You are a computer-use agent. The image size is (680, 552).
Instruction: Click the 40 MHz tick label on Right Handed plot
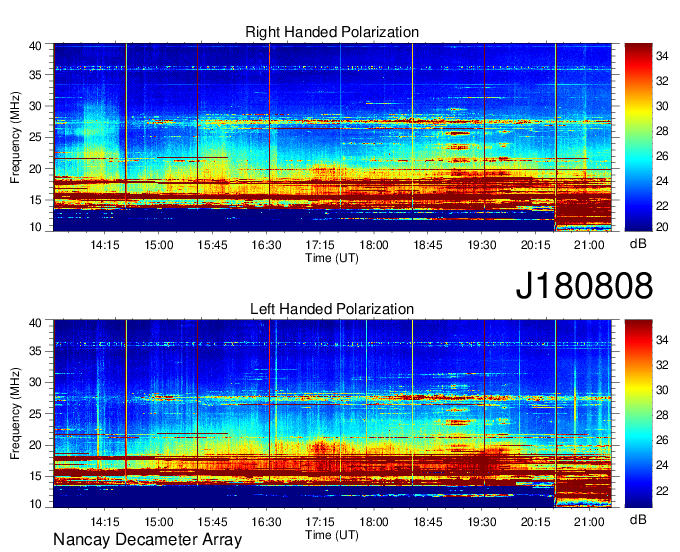[35, 46]
